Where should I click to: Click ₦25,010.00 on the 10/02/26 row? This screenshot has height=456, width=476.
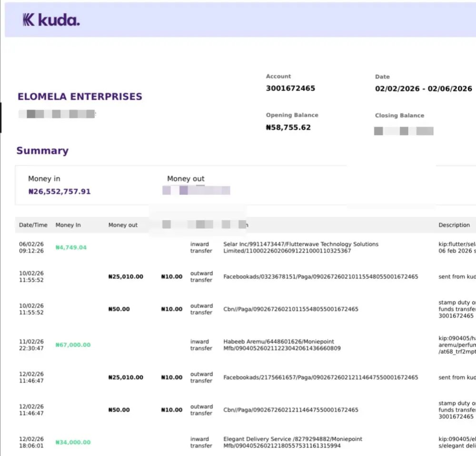click(x=126, y=277)
